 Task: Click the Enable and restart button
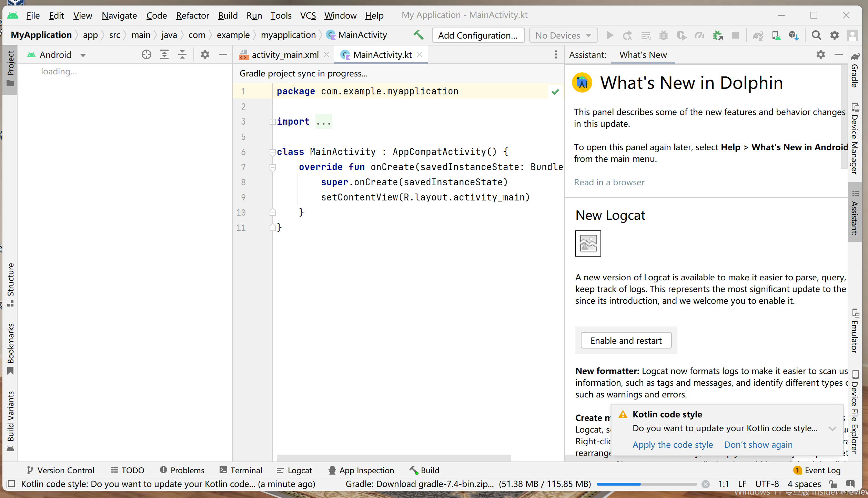[x=626, y=341]
